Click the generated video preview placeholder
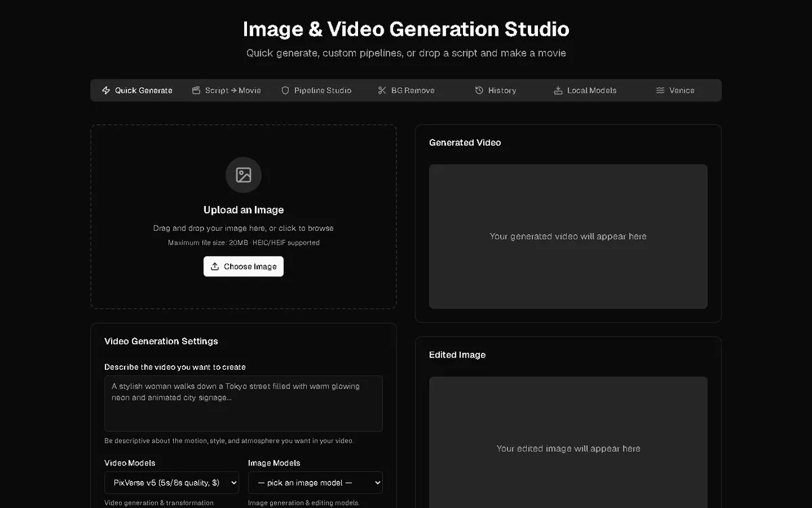Image resolution: width=812 pixels, height=508 pixels. (568, 236)
